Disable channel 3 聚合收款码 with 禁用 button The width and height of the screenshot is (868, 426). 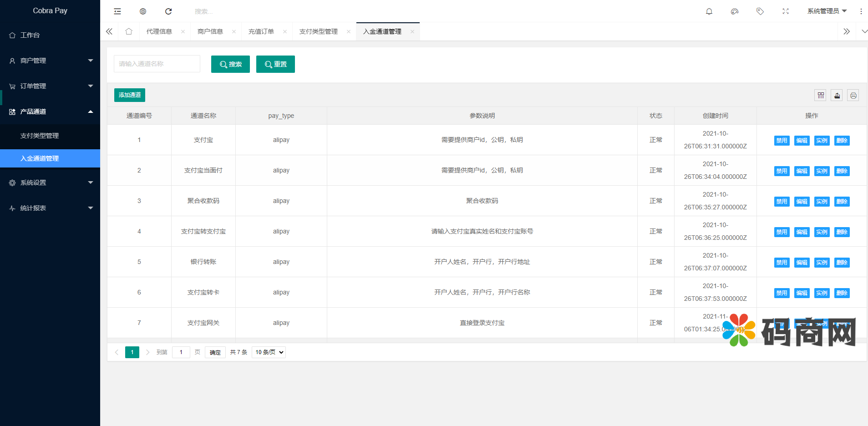click(782, 202)
